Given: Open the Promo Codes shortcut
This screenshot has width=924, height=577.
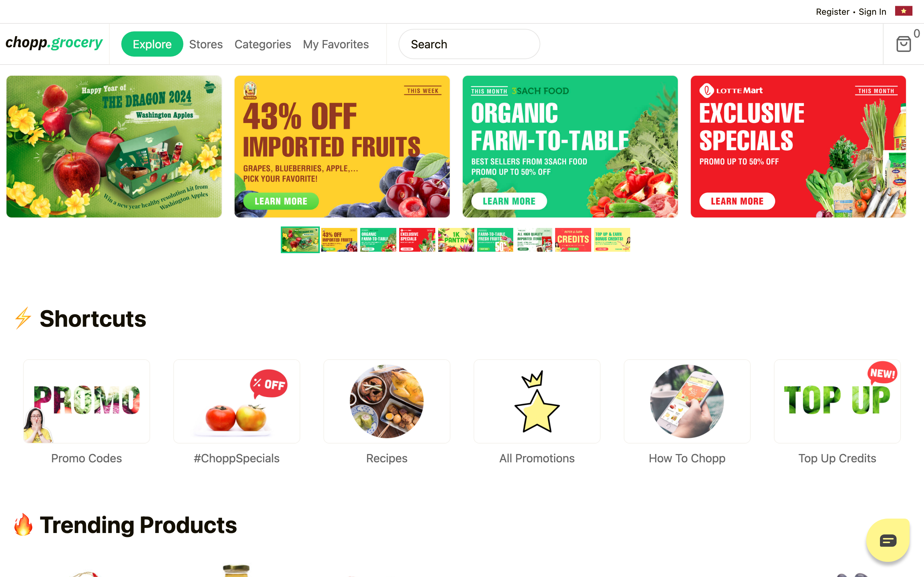Looking at the screenshot, I should click(x=87, y=401).
